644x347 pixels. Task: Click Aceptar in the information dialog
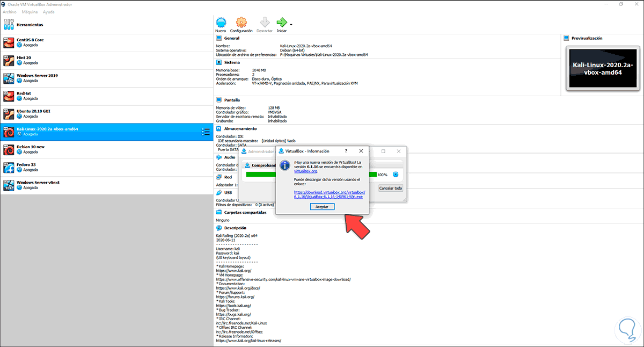[x=322, y=207]
